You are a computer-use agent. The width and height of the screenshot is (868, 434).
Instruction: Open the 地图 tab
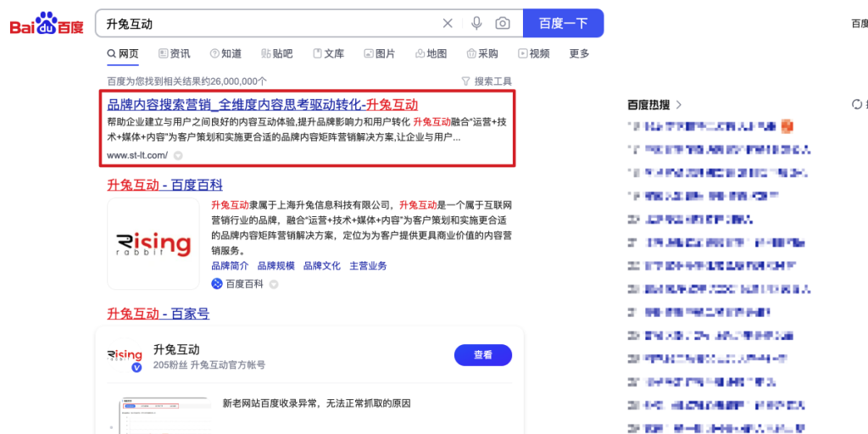click(431, 53)
